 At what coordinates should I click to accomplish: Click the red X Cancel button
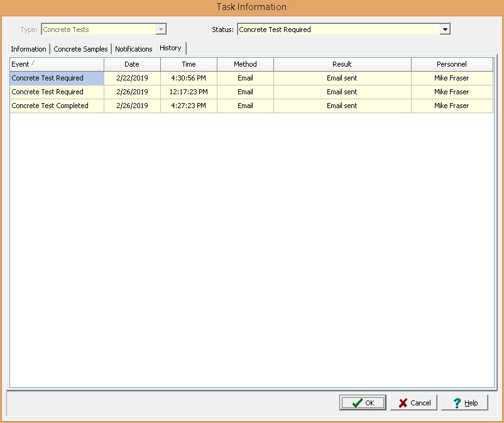tap(414, 403)
